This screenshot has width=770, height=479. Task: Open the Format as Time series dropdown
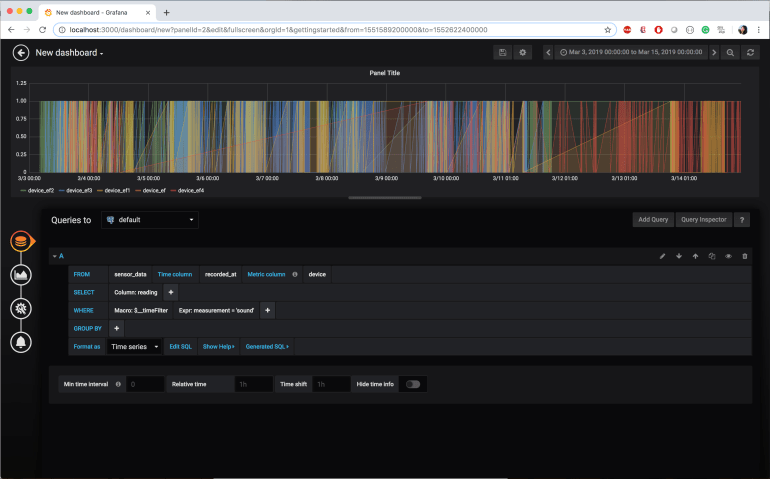[x=134, y=346]
